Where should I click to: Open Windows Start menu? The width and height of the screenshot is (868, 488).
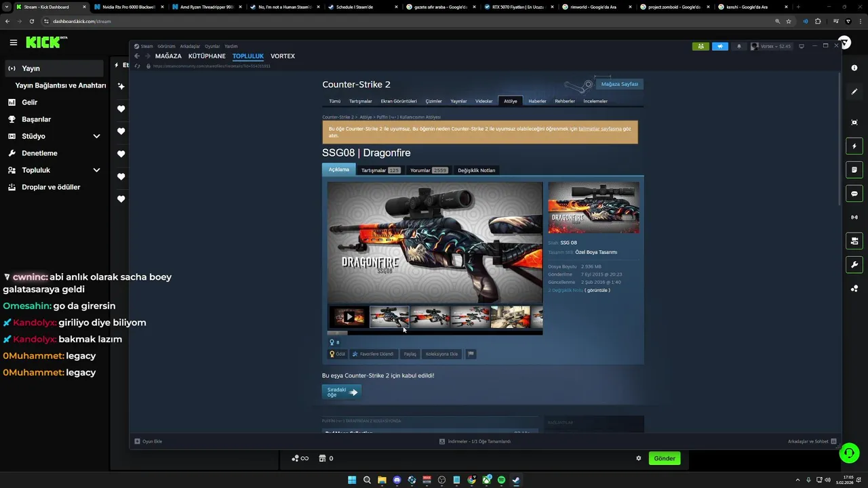click(x=352, y=480)
